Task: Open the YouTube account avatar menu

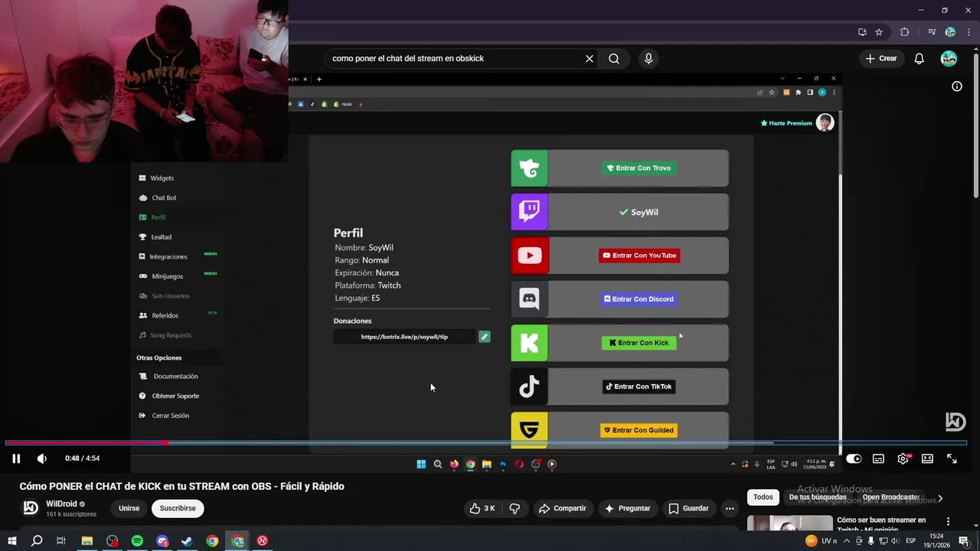Action: [x=949, y=58]
